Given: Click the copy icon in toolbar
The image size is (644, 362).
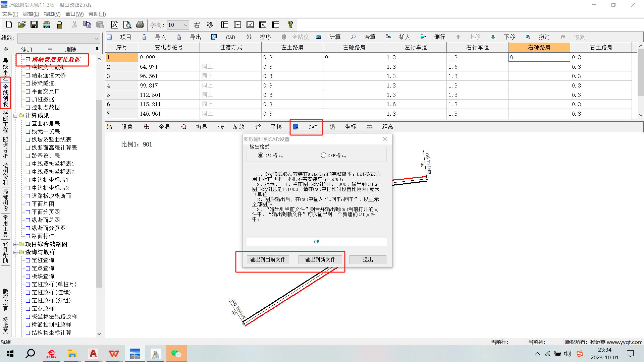Looking at the screenshot, I should [x=87, y=25].
